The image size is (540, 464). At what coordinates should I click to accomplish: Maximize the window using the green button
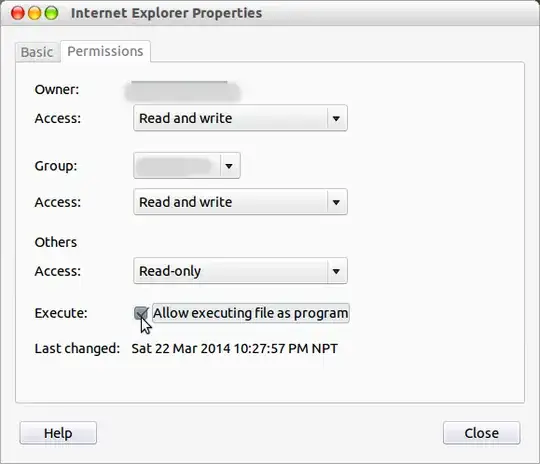(52, 13)
